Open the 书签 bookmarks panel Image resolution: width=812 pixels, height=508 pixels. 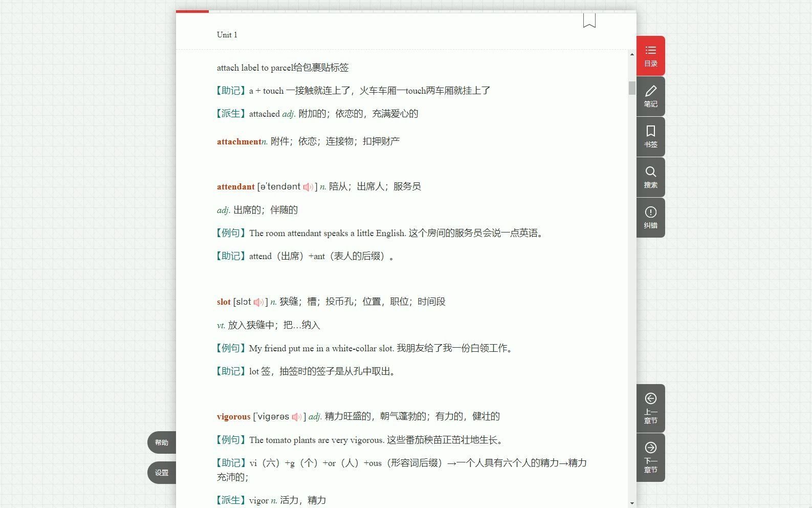tap(650, 137)
